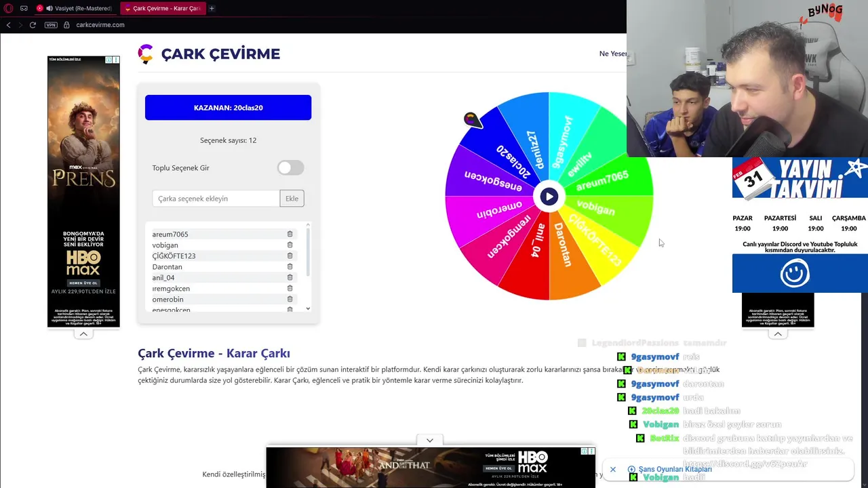Image resolution: width=868 pixels, height=488 pixels.
Task: Focus the 'Çarka seçenek ekleyin' input
Action: click(216, 199)
